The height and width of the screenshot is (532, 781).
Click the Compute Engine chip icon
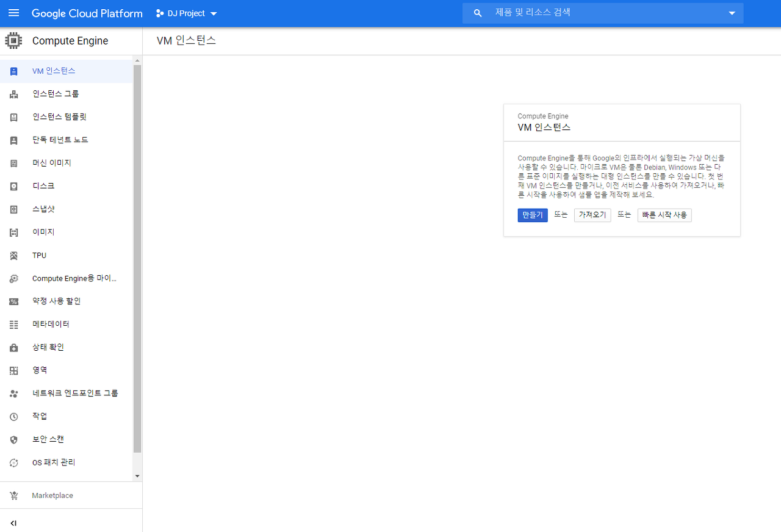click(13, 41)
